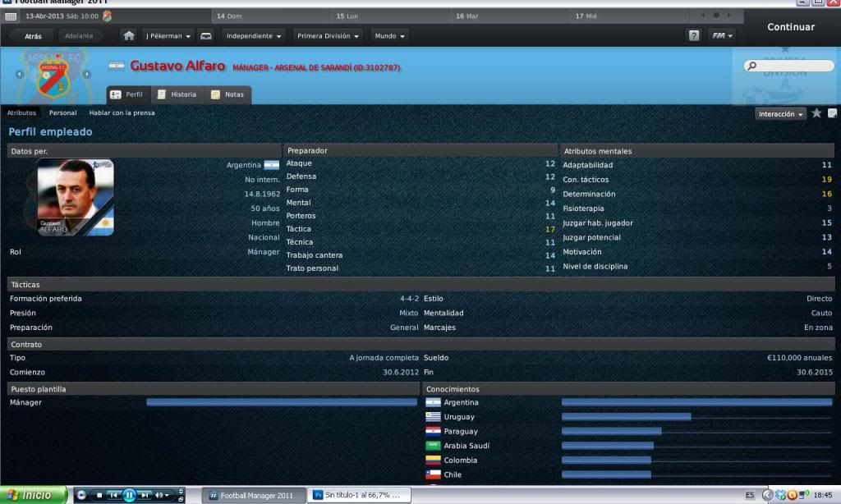Click the magnifier search icon

tap(752, 66)
